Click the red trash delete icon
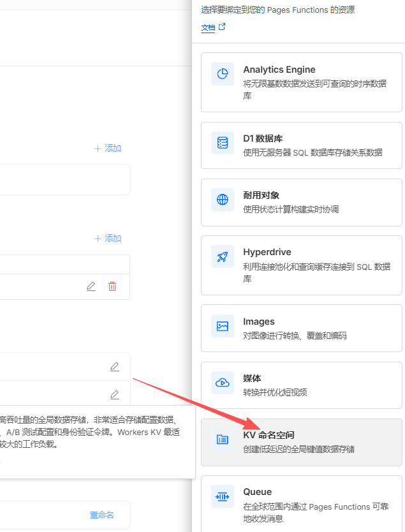The width and height of the screenshot is (405, 532). click(x=112, y=286)
